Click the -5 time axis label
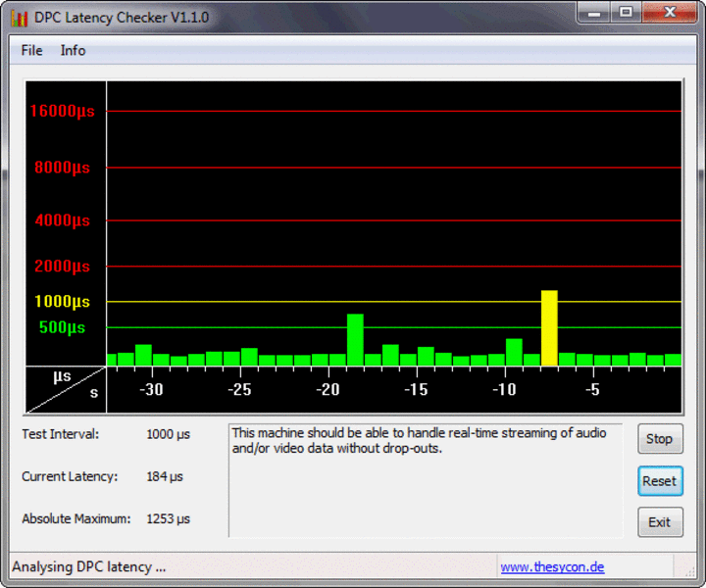The width and height of the screenshot is (706, 588). pos(592,390)
